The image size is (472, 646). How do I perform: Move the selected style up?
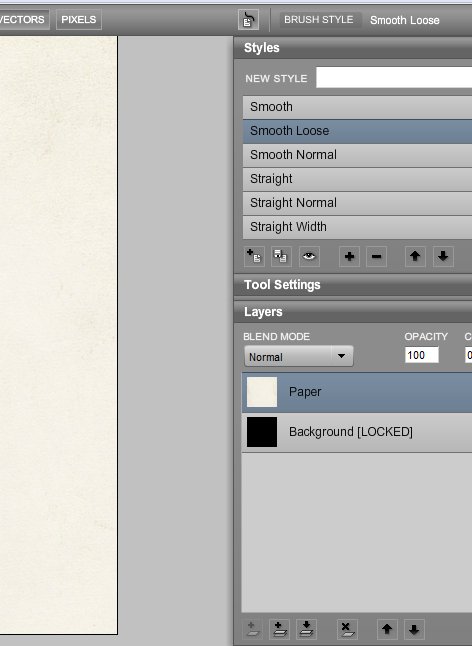pyautogui.click(x=415, y=256)
